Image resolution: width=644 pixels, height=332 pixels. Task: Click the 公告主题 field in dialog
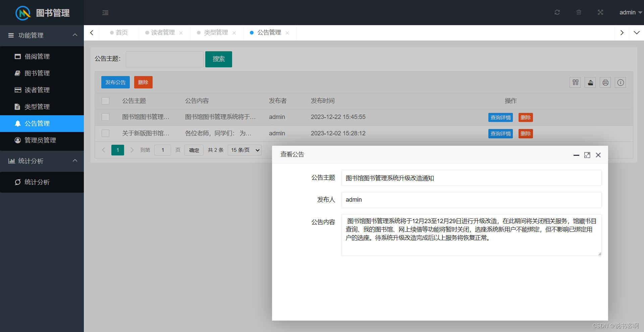click(471, 178)
